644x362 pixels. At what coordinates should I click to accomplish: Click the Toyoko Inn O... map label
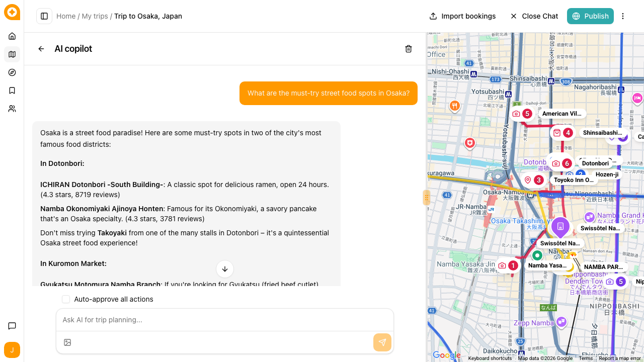[x=574, y=180]
